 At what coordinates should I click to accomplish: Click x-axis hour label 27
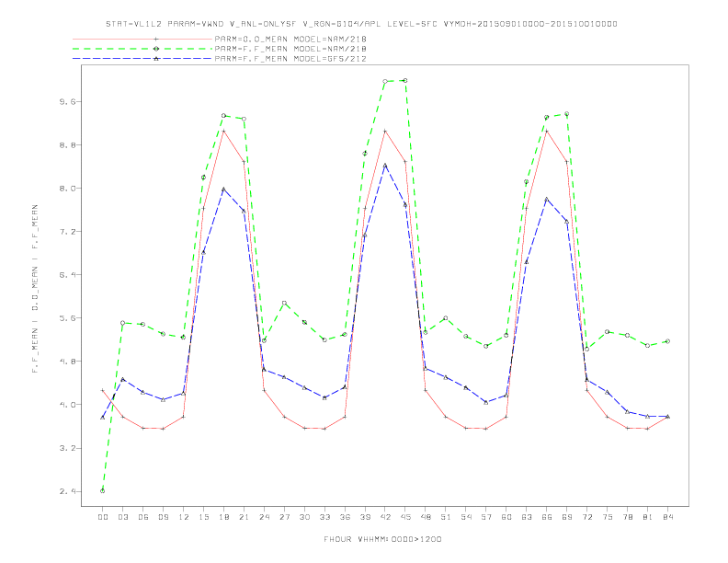coord(284,517)
